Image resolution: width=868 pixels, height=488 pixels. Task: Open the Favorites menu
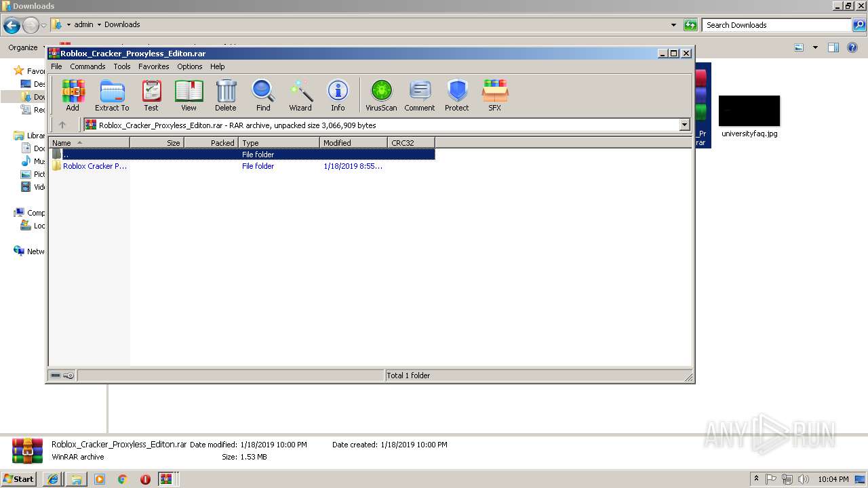click(x=154, y=66)
